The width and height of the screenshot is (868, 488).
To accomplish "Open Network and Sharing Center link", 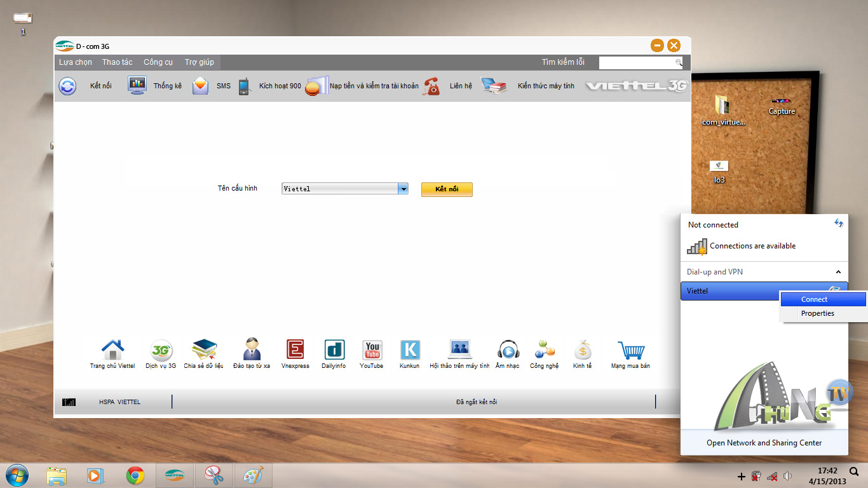I will point(764,443).
